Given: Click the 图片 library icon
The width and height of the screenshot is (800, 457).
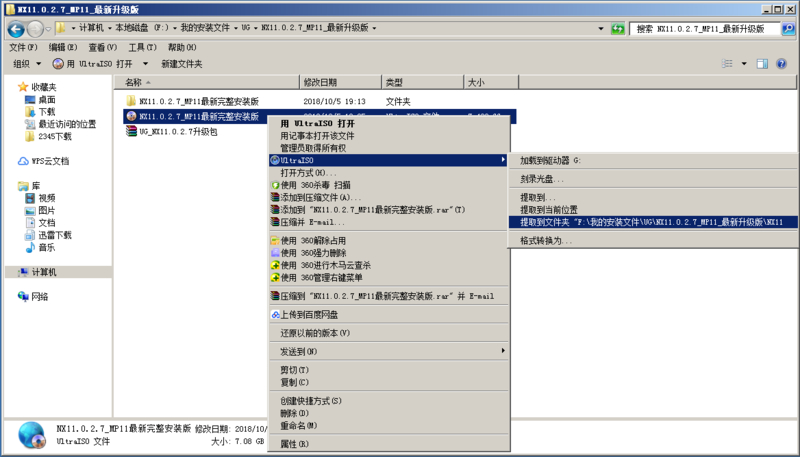Looking at the screenshot, I should [x=30, y=210].
